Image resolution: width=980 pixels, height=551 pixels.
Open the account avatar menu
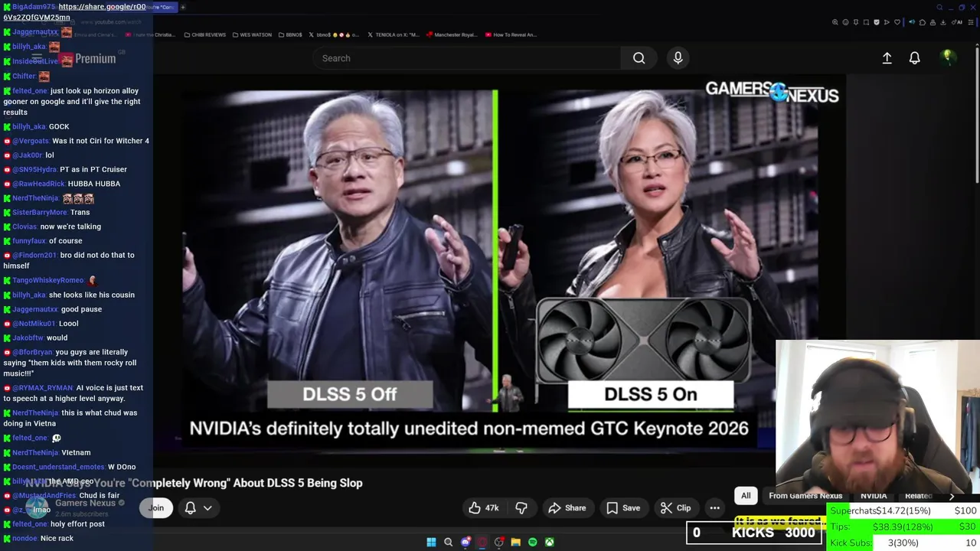coord(947,57)
